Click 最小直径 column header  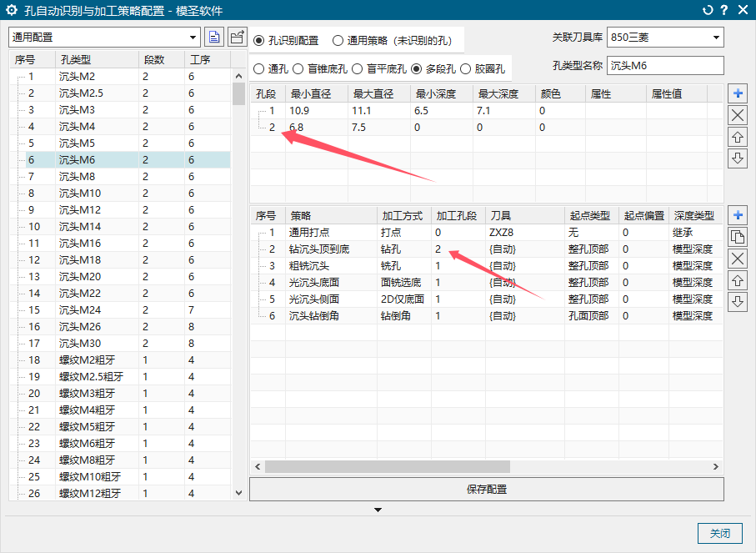316,93
